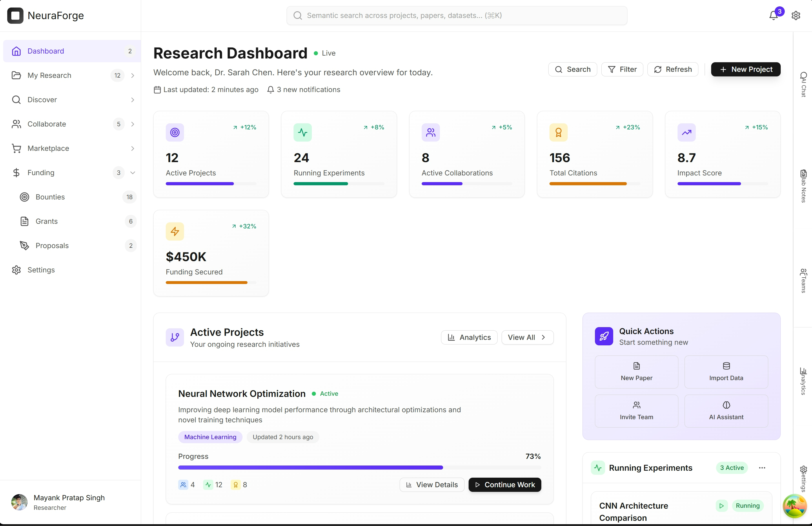
Task: Expand the My Research sidebar section
Action: coord(133,75)
